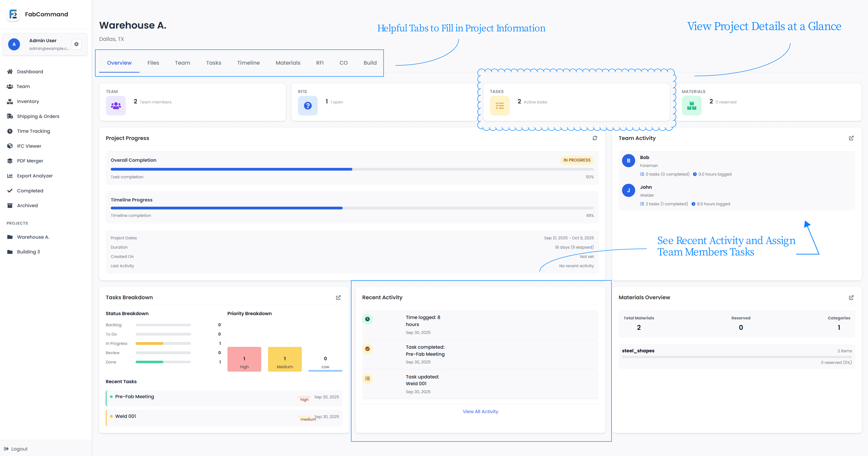Screen dimensions: 868x456
Task: Open IFC Viewer from sidebar
Action: [29, 146]
